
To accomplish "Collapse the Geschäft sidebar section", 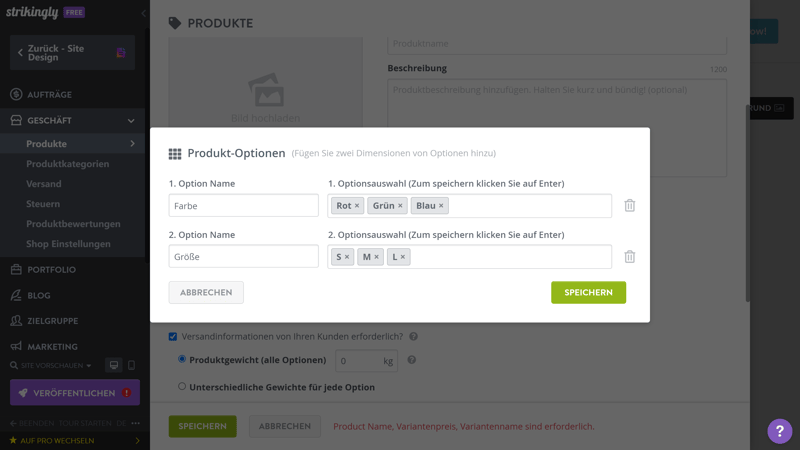I will [131, 121].
